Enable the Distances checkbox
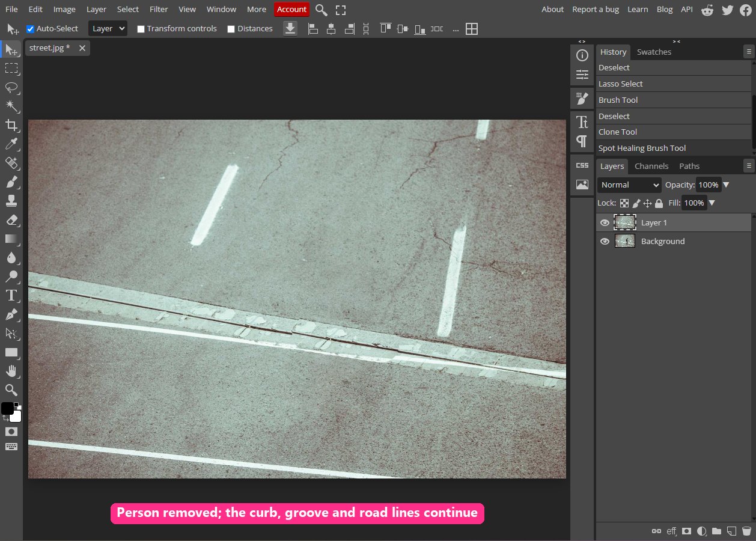 231,29
